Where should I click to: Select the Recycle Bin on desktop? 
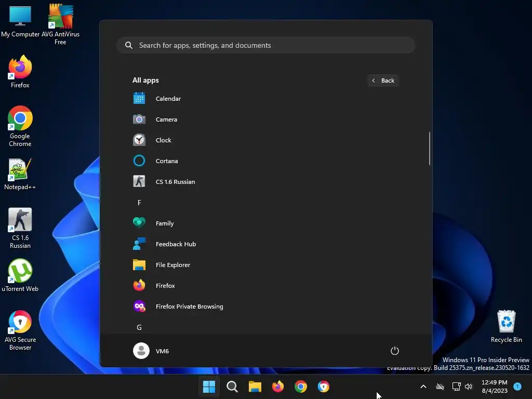click(506, 326)
